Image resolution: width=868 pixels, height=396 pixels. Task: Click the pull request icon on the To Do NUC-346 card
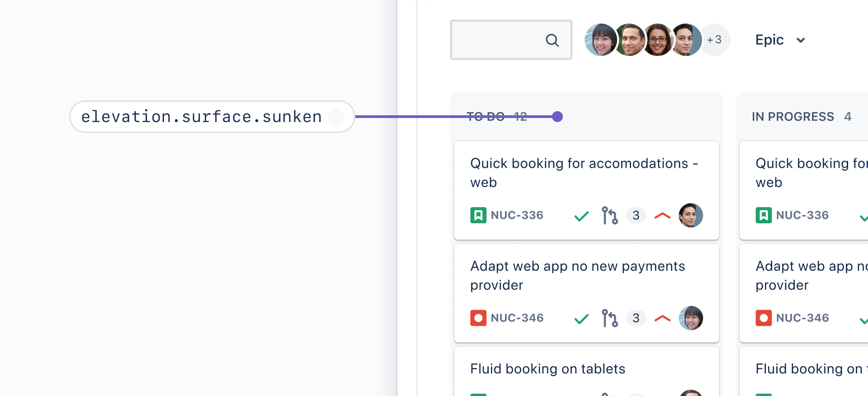609,318
